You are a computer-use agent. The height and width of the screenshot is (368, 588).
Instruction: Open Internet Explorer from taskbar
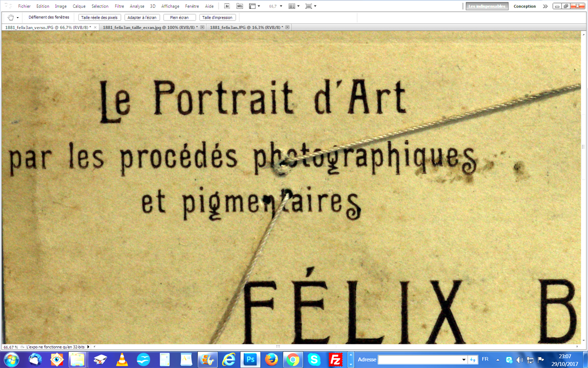pos(228,360)
